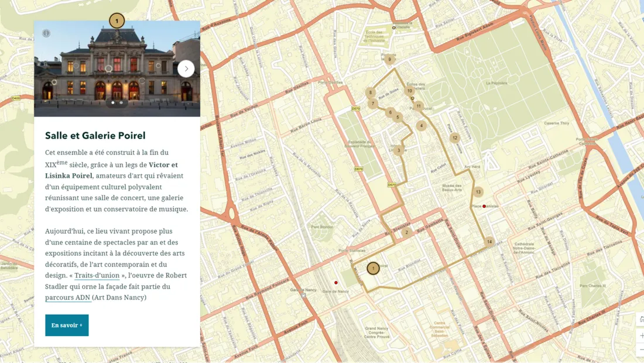
Task: Advance to next photo with arrow button
Action: click(186, 69)
